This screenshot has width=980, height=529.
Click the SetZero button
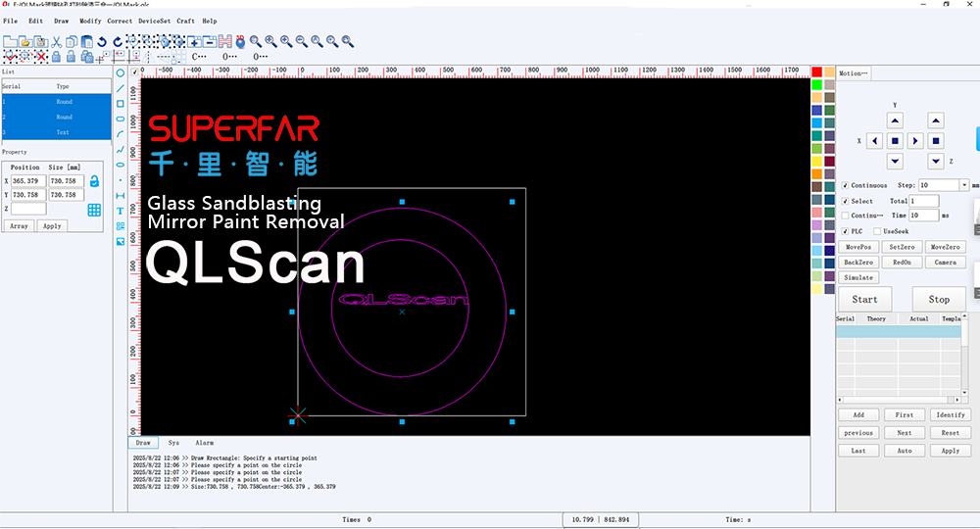pyautogui.click(x=902, y=247)
